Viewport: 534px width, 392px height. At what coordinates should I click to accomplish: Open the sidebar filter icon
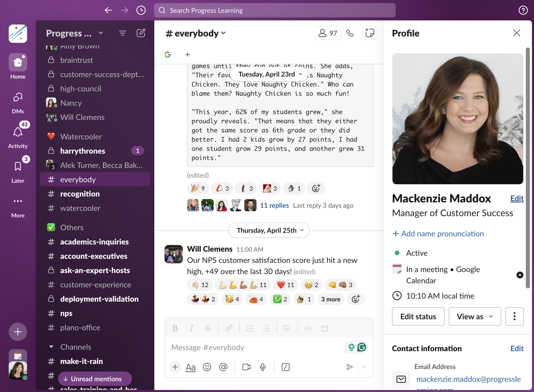pyautogui.click(x=123, y=33)
